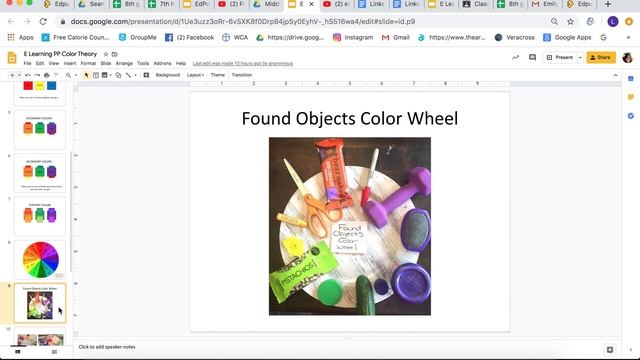
Task: Click the undo arrow in toolbar
Action: tap(28, 75)
